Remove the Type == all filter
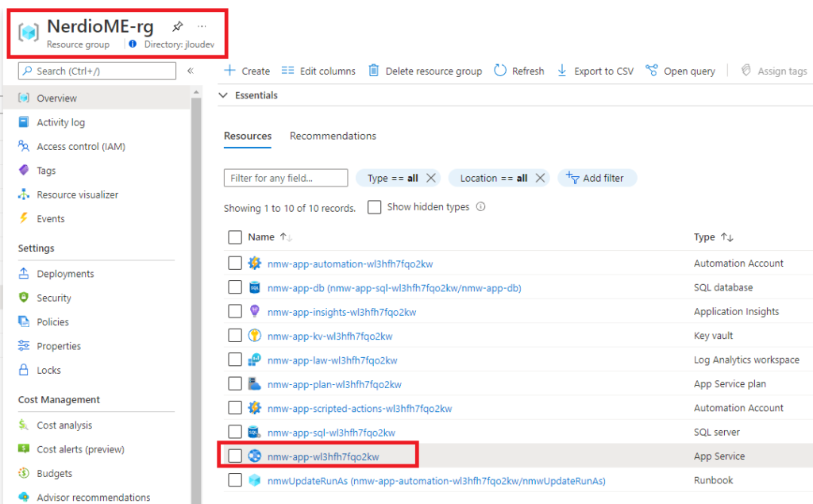This screenshot has width=813, height=504. pos(431,178)
